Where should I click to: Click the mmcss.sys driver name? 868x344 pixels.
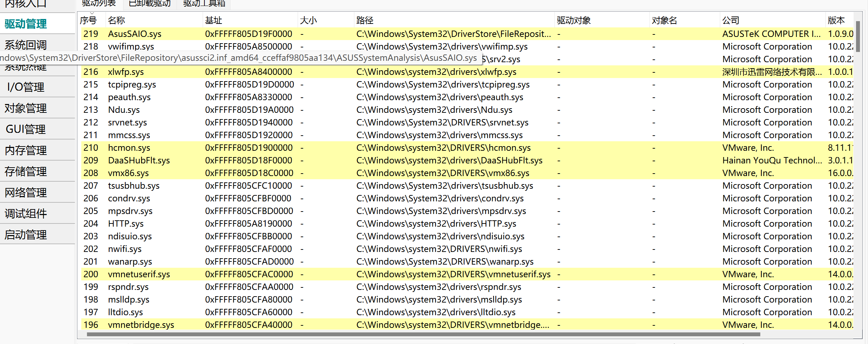coord(129,135)
